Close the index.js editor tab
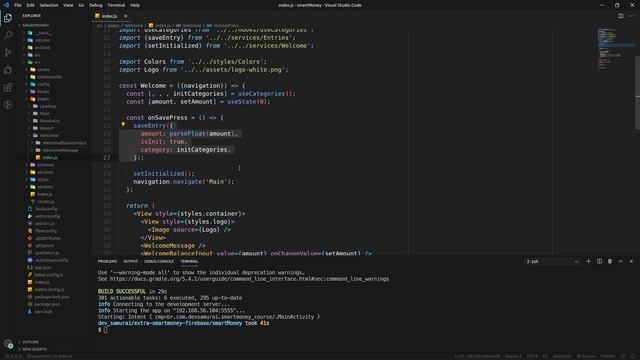 click(126, 16)
